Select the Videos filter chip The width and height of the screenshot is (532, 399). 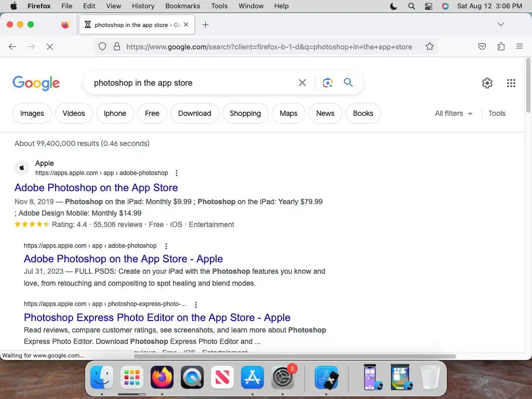coord(74,113)
